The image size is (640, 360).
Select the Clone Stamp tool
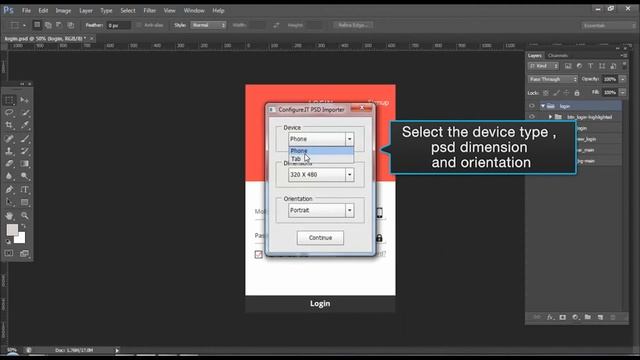pyautogui.click(x=9, y=151)
